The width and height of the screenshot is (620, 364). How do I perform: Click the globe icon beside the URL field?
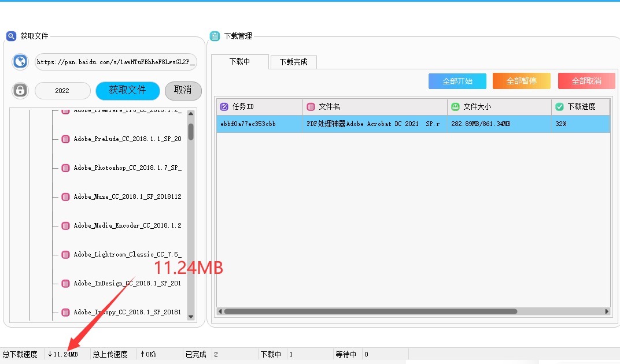(20, 62)
